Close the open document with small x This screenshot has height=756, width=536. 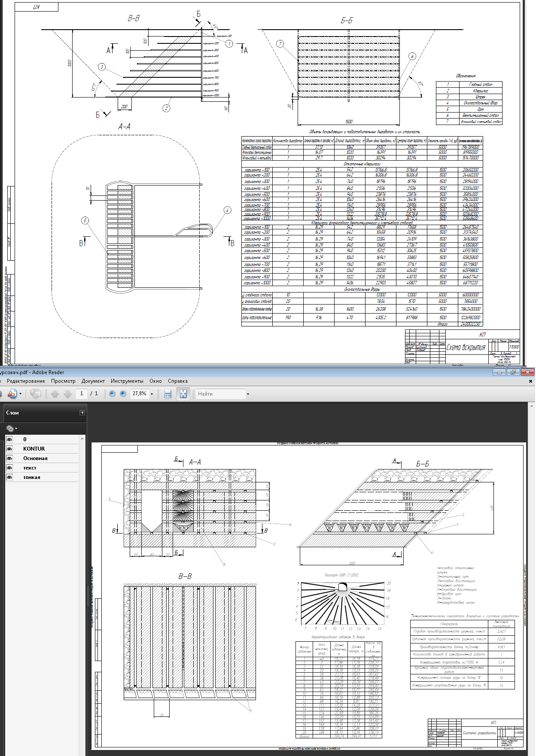(x=530, y=381)
